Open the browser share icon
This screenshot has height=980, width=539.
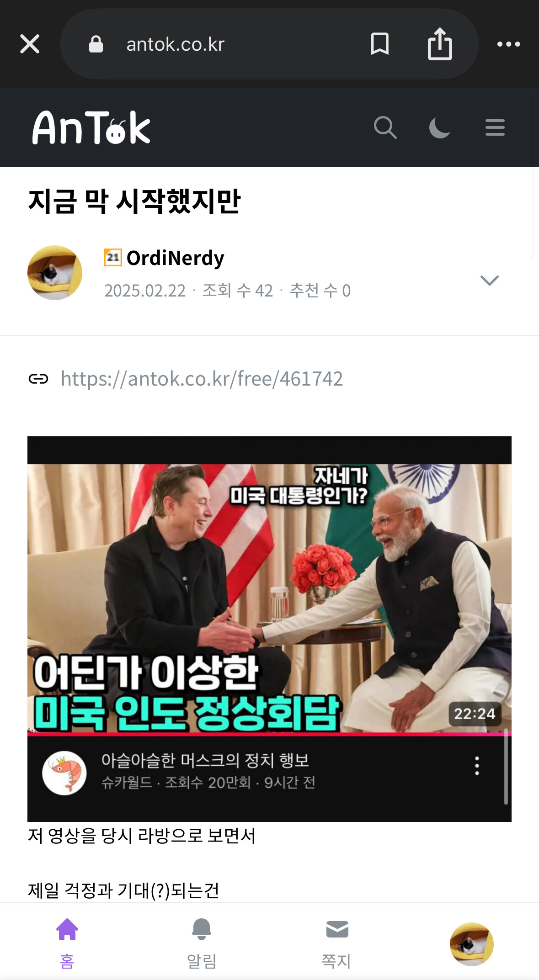click(440, 44)
